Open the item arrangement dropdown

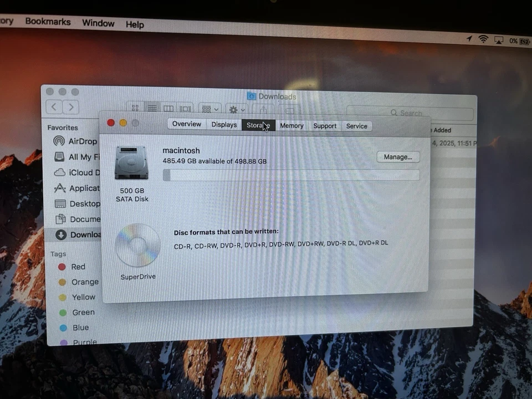209,109
